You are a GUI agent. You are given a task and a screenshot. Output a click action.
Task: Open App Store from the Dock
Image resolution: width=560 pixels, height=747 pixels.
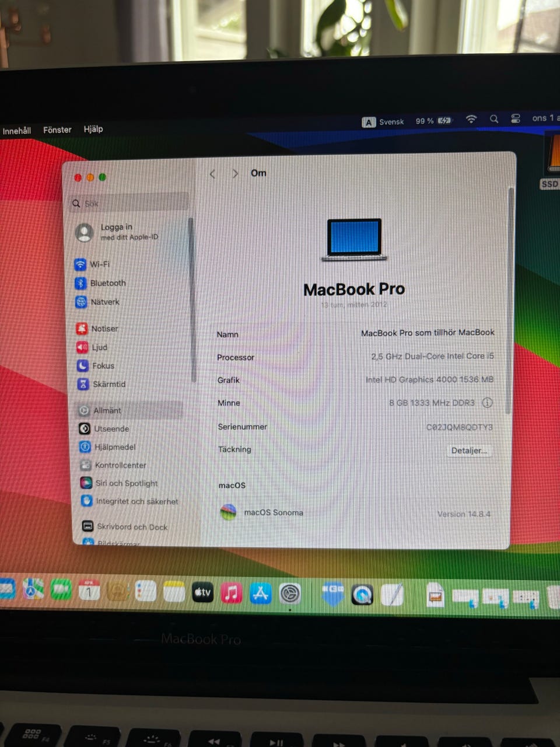click(x=261, y=594)
